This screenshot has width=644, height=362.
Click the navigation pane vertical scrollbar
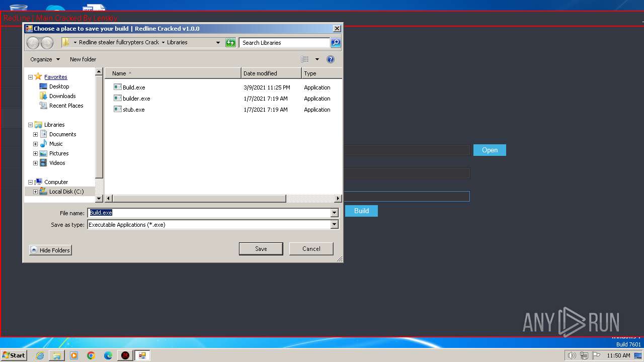coord(99,127)
